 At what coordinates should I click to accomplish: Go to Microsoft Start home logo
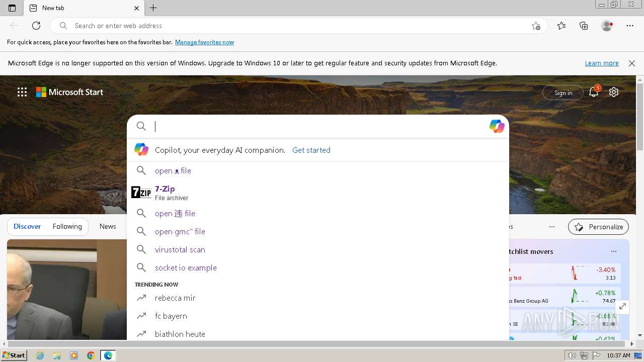coord(69,92)
